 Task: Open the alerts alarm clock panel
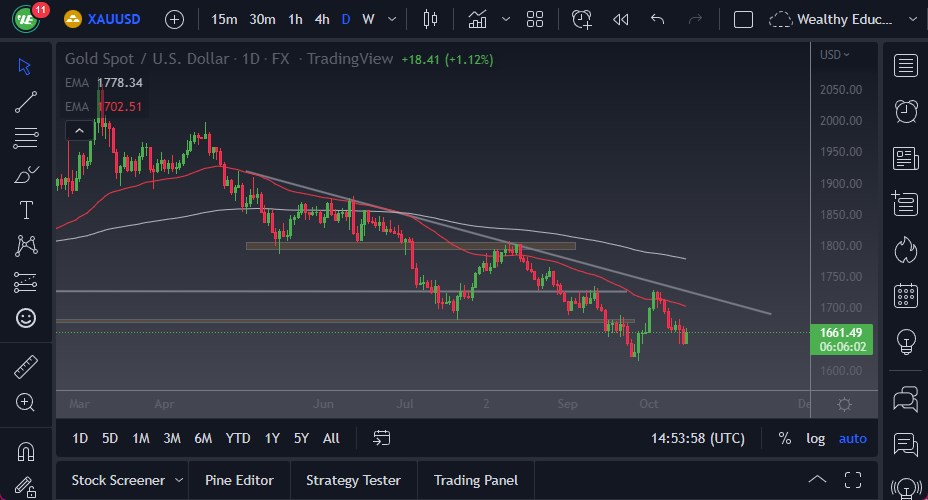coord(906,110)
